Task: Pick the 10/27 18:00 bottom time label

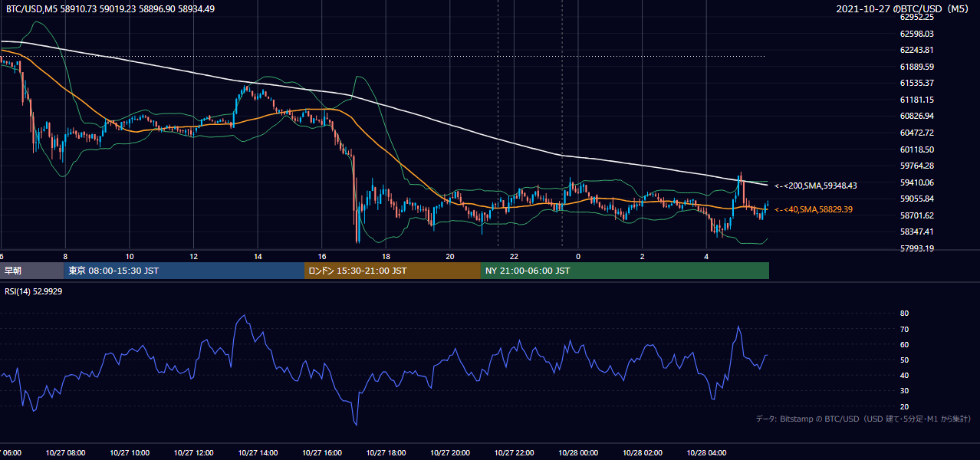Action: click(x=386, y=453)
